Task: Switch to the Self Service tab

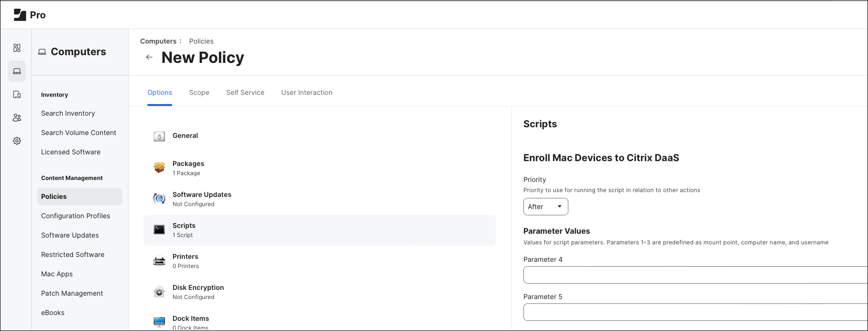Action: 245,92
